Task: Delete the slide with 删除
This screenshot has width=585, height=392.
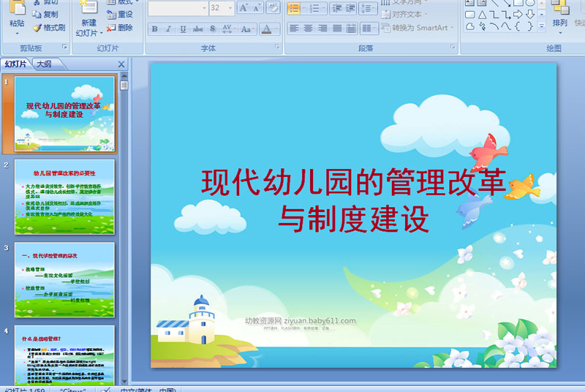Action: [120, 28]
